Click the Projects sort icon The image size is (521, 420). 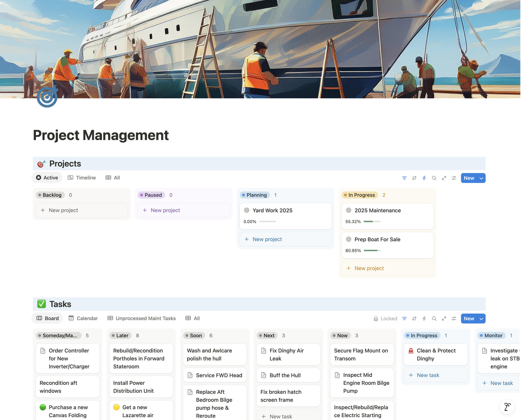414,178
